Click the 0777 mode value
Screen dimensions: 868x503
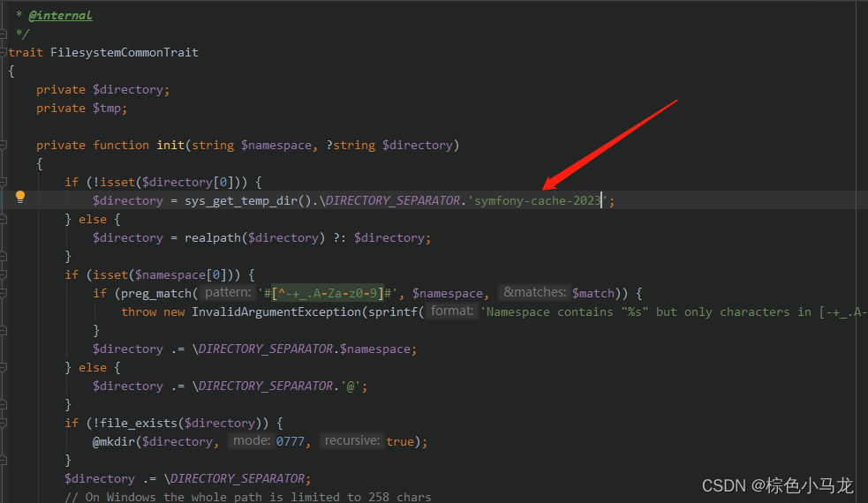291,441
